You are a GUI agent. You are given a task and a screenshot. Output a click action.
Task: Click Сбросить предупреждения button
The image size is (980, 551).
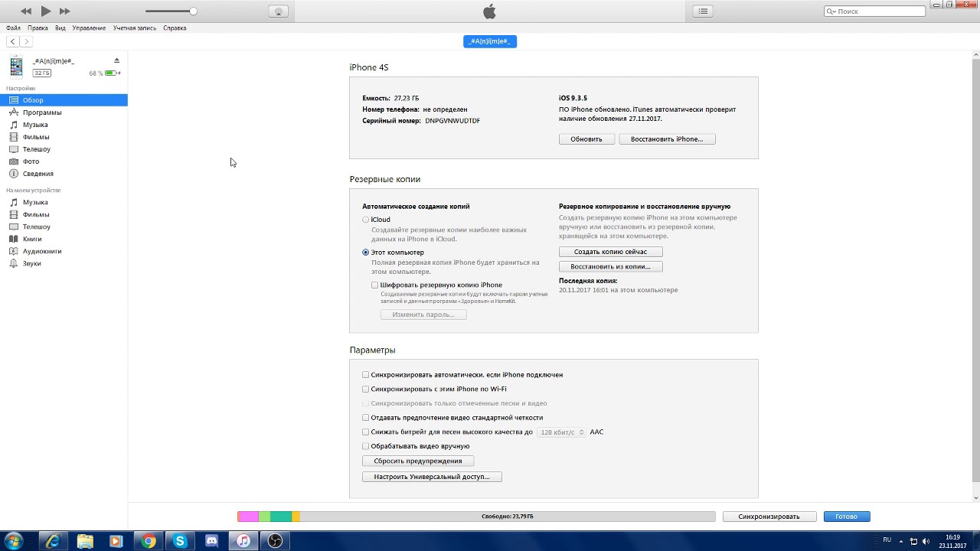click(x=418, y=461)
